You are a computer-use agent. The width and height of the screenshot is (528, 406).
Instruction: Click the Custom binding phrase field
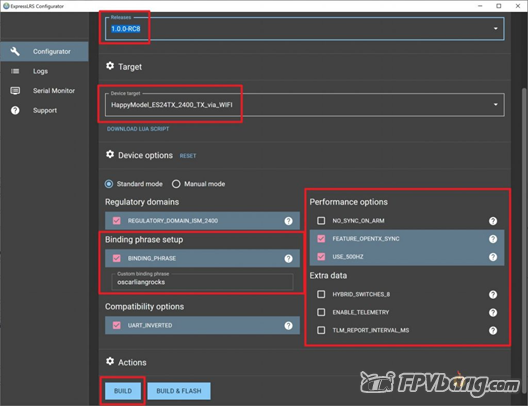[x=202, y=282]
